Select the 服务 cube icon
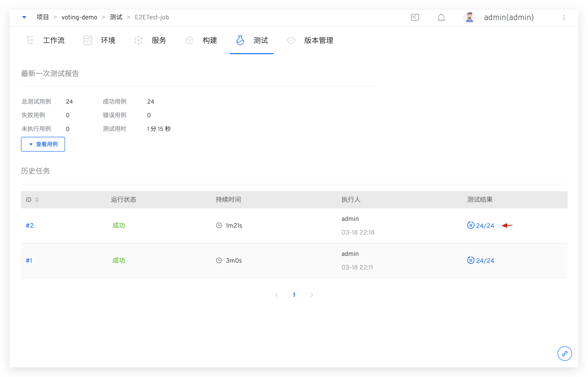Image resolution: width=588 pixels, height=377 pixels. click(x=139, y=40)
